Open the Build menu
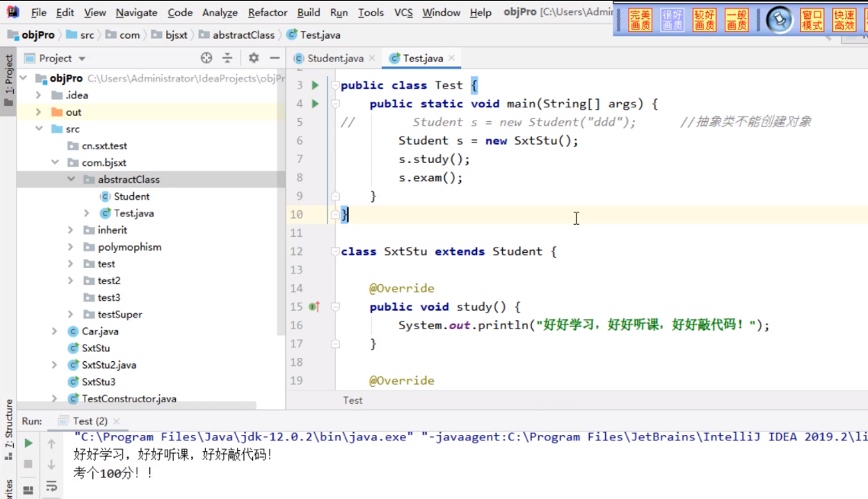The width and height of the screenshot is (868, 499). click(309, 12)
